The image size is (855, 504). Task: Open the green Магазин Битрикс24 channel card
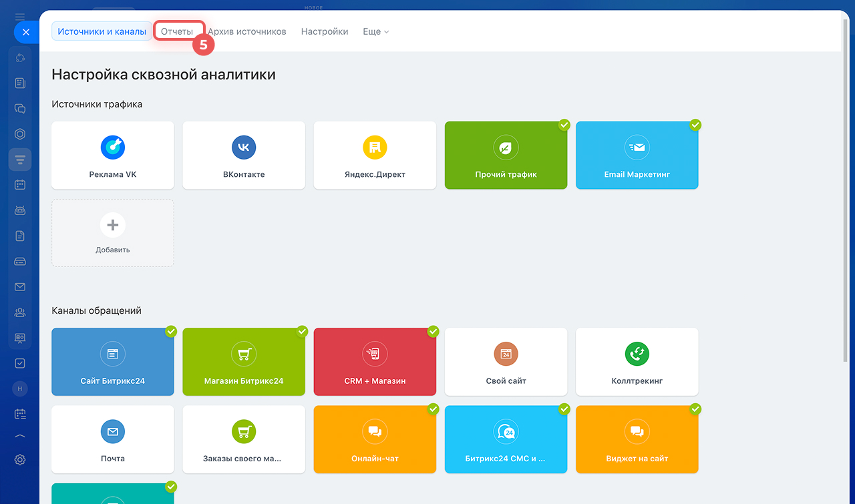click(x=244, y=362)
